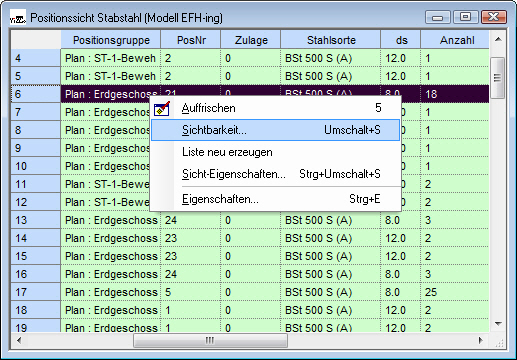Select row header 17

coord(36,292)
